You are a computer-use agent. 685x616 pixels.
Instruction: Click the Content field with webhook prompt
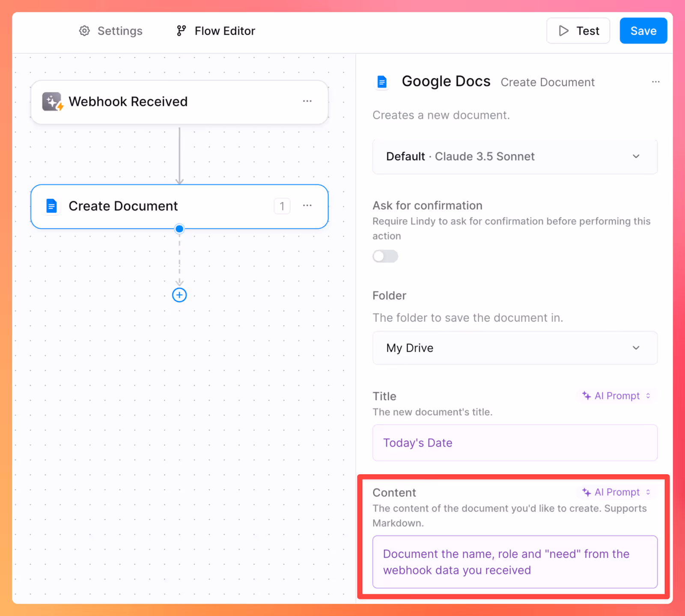515,562
